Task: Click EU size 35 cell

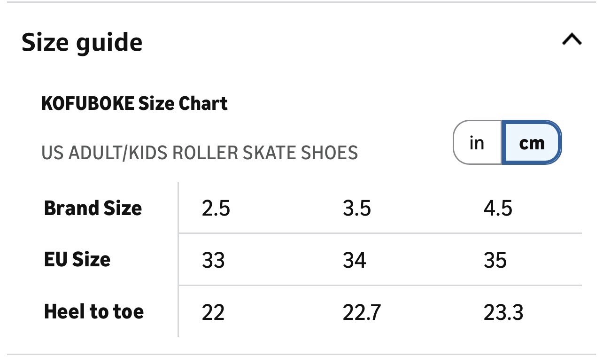Action: tap(495, 260)
